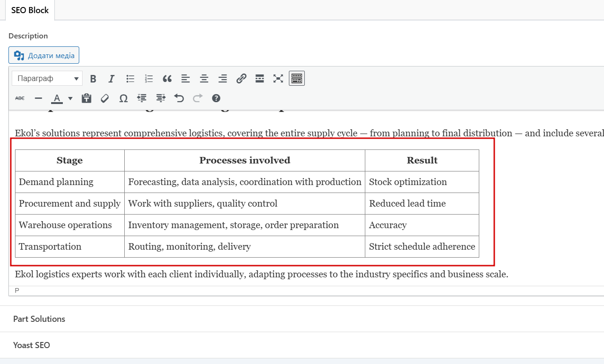Increase paragraph indent
This screenshot has height=364, width=604.
161,98
